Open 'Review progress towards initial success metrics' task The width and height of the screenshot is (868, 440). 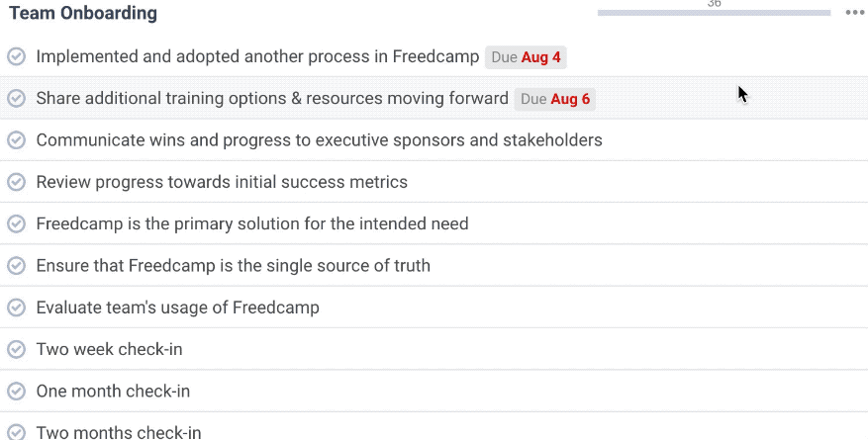click(x=222, y=182)
